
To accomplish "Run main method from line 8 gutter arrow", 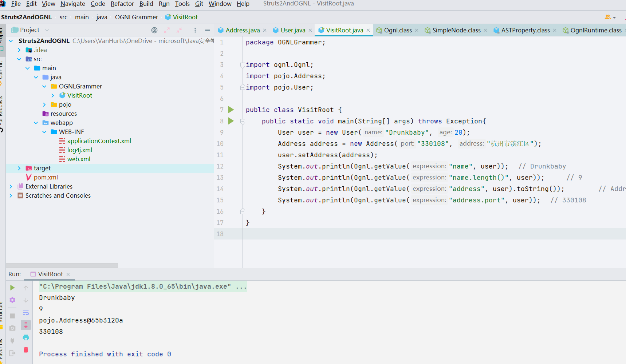I will coord(231,121).
